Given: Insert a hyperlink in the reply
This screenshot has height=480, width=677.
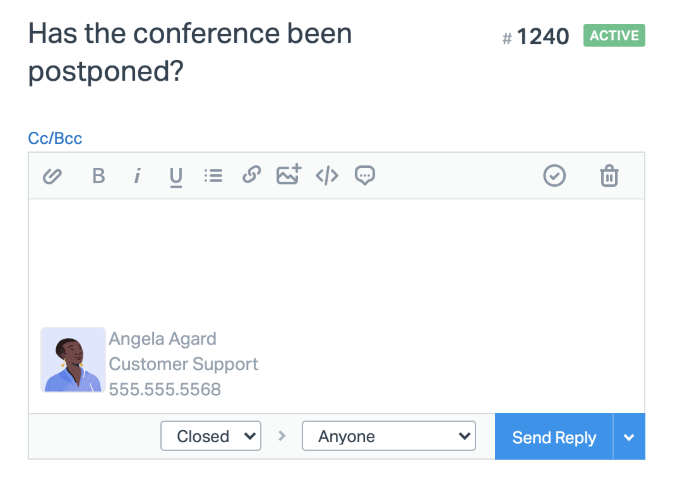Looking at the screenshot, I should (x=252, y=176).
